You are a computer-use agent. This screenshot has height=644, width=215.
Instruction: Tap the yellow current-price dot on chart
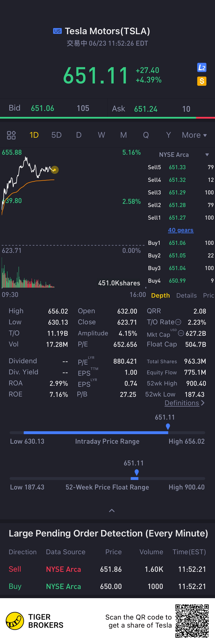[x=55, y=170]
